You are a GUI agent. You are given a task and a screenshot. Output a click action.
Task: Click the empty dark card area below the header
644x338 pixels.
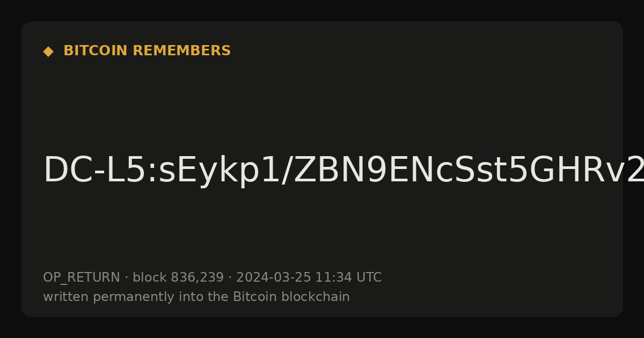click(322, 102)
